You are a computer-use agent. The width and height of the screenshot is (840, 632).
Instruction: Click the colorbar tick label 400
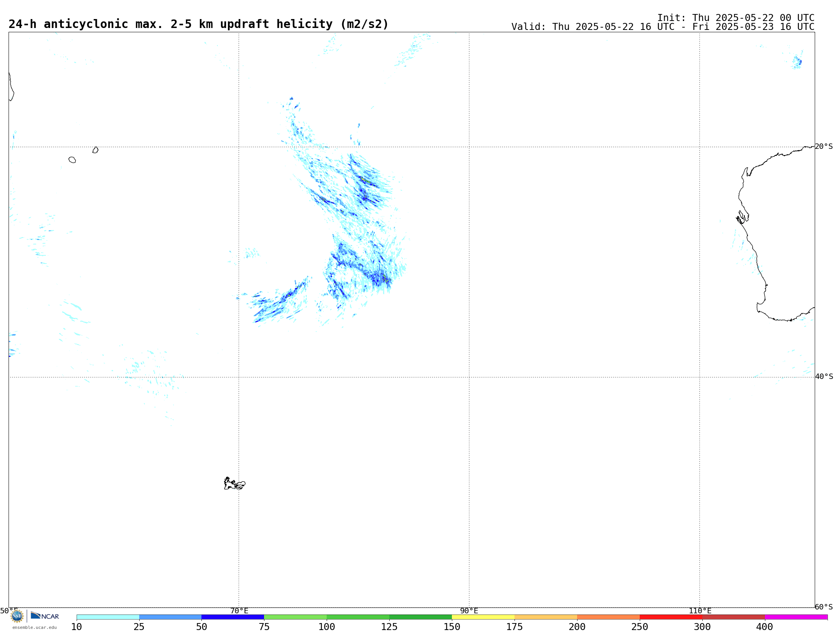(x=765, y=627)
